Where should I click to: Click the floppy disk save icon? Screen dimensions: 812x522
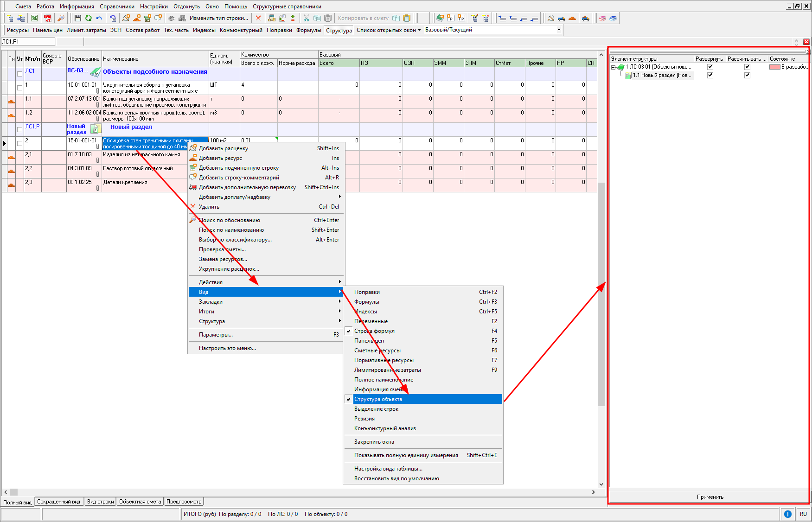tap(77, 18)
